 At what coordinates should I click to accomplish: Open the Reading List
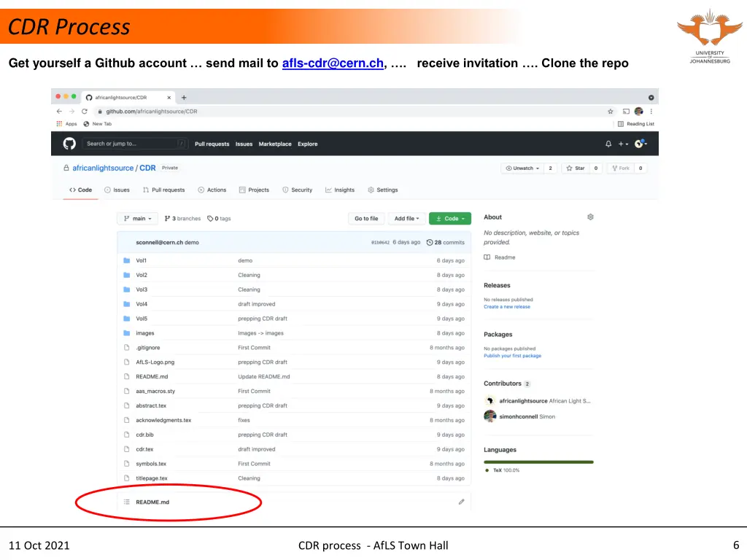click(x=636, y=124)
